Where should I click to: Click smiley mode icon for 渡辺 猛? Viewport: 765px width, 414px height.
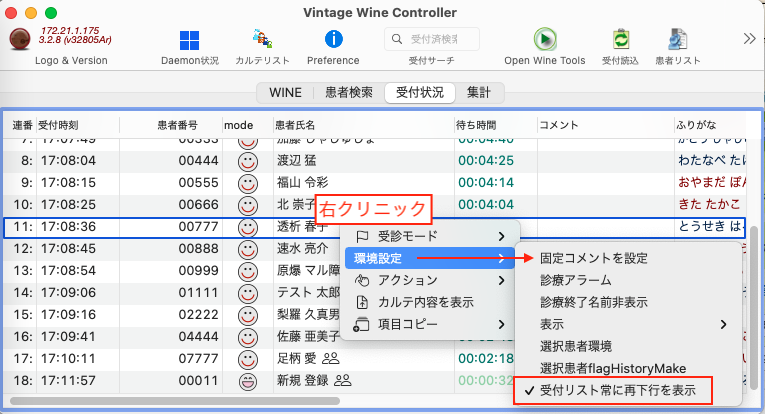(247, 161)
